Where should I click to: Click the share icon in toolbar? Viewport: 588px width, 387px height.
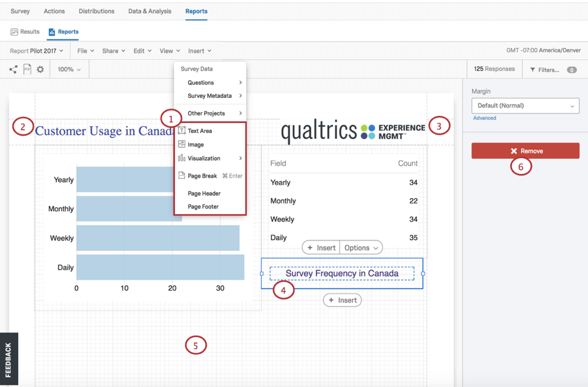point(13,69)
